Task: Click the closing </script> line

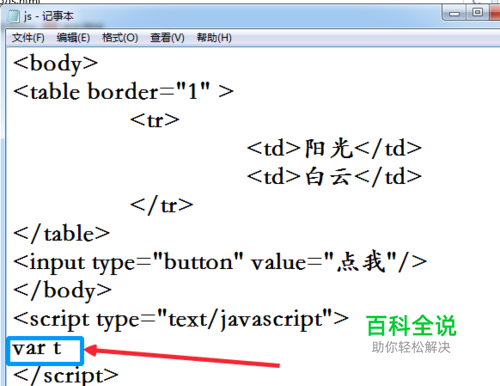Action: click(x=66, y=376)
